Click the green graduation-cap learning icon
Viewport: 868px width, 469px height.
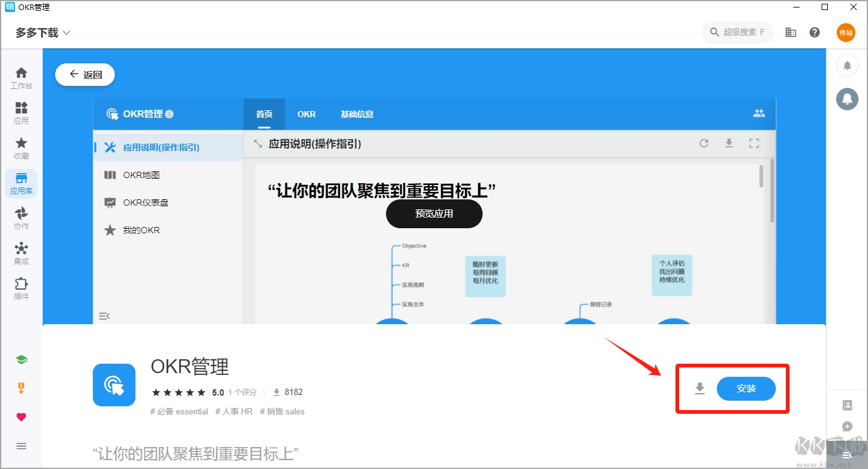21,359
